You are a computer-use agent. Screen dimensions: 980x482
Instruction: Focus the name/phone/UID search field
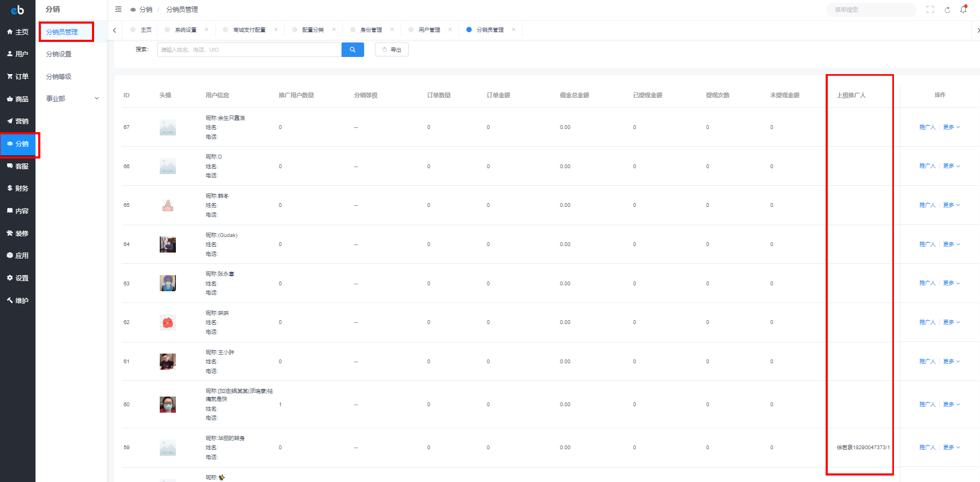[249, 50]
